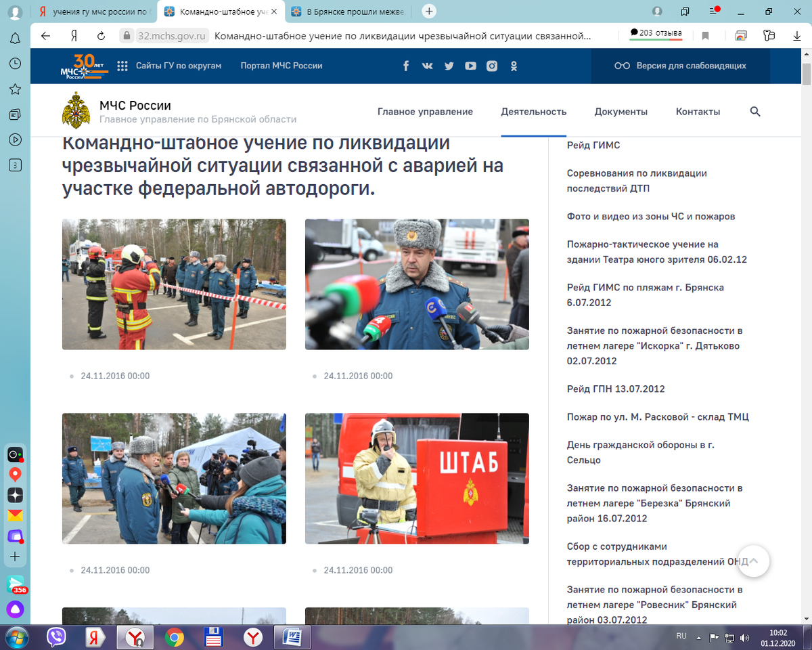Open site search magnifier icon

[755, 112]
